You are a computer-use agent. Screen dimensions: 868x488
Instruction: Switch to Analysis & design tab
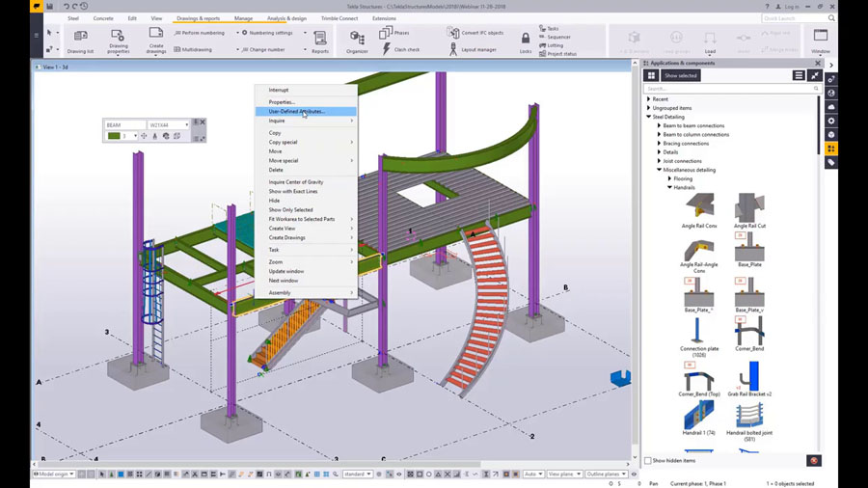[286, 18]
